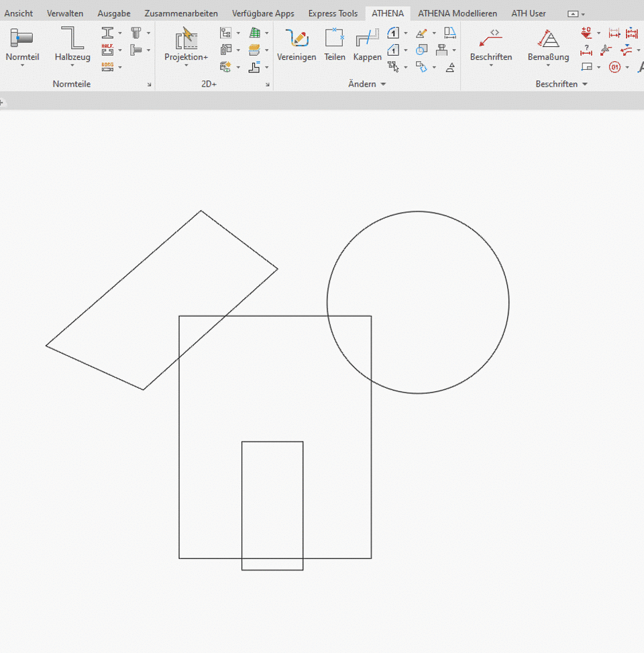Open the ribbon display options dropdown
This screenshot has height=653, width=644.
click(x=576, y=14)
